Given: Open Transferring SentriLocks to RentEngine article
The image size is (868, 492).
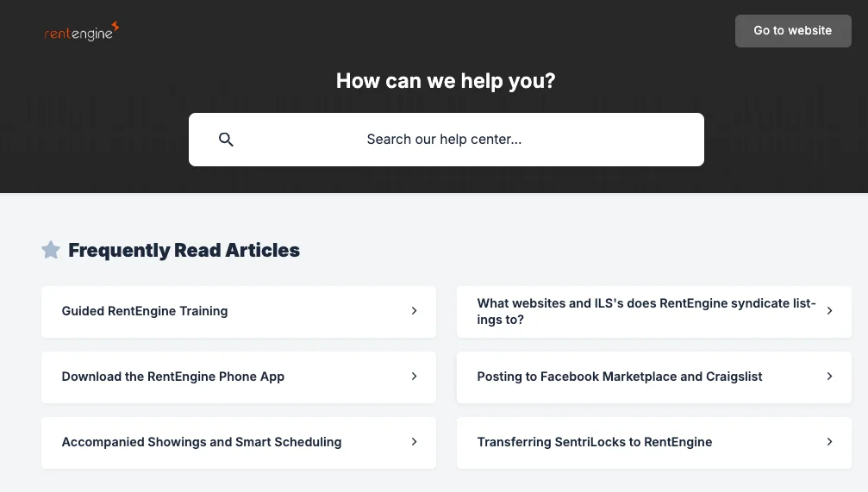Looking at the screenshot, I should pyautogui.click(x=595, y=442).
